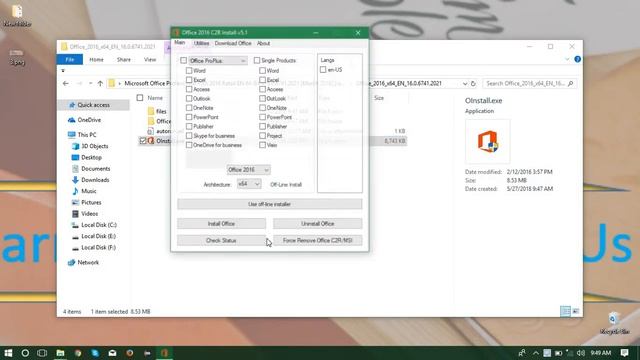Click the Windows Start button
This screenshot has height=360, width=640.
[8, 353]
